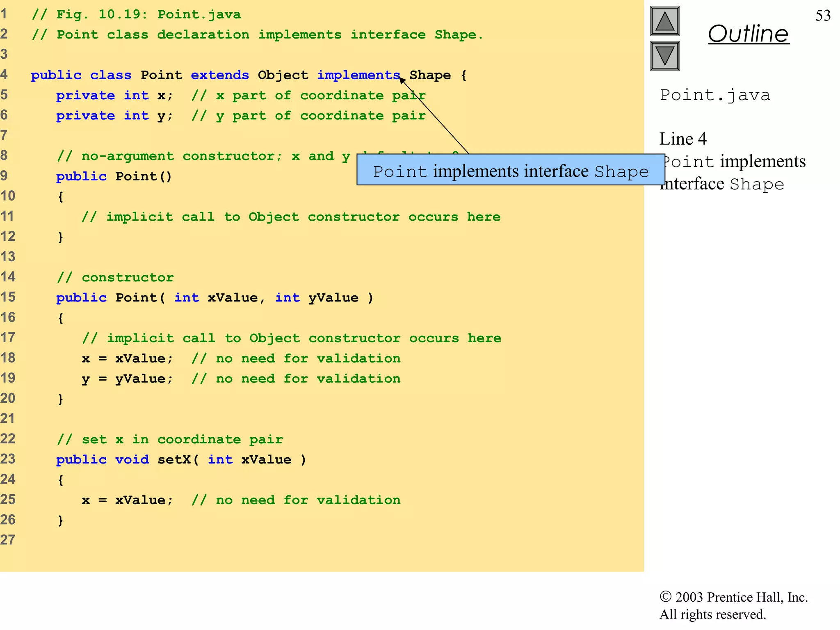
Task: Click the '// no-argument constructor' comment
Action: pos(170,156)
